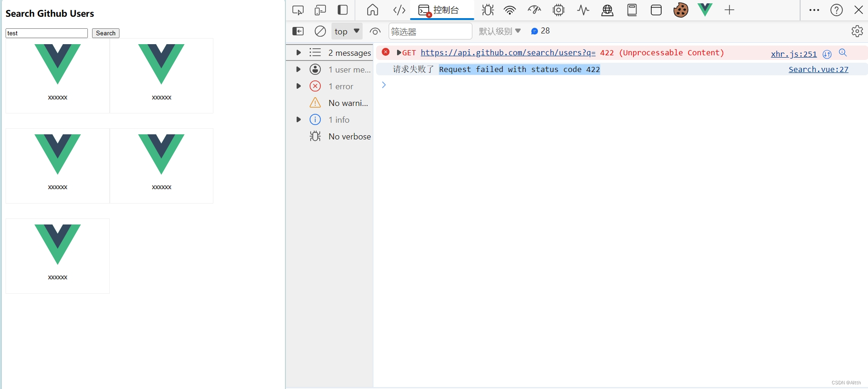Open the Sources bug icon tab
The height and width of the screenshot is (389, 868).
click(488, 10)
